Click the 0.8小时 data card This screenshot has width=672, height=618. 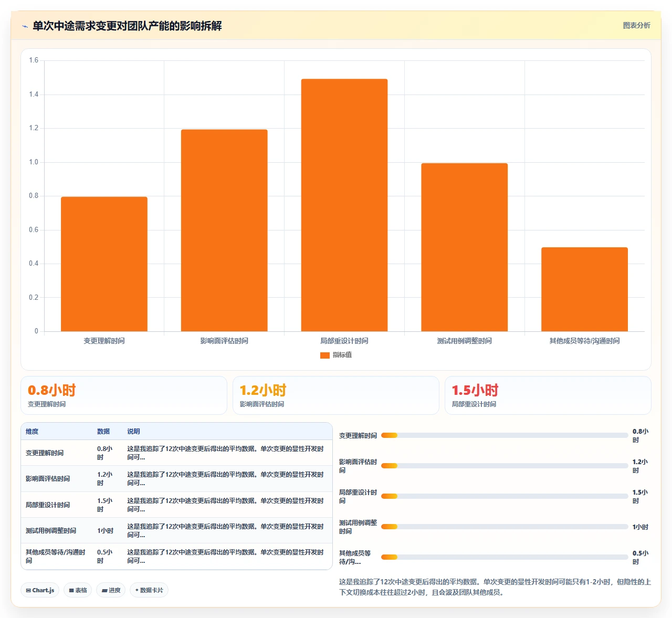(124, 395)
